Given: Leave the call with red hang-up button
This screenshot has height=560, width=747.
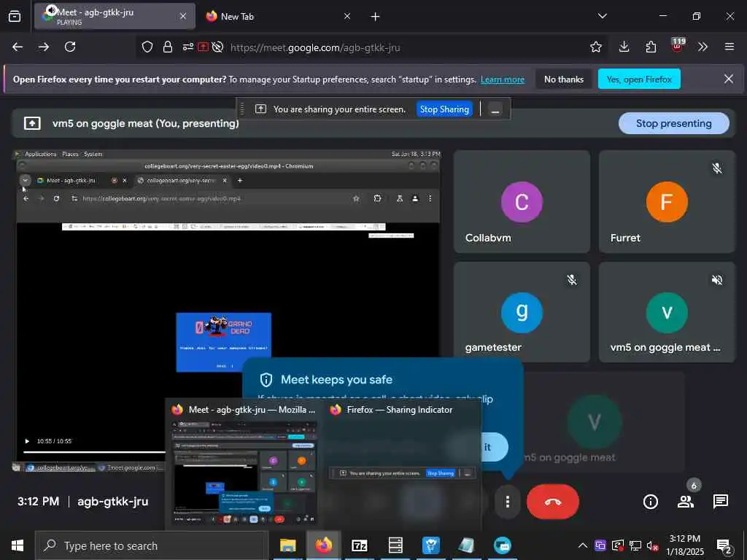Looking at the screenshot, I should (x=553, y=502).
